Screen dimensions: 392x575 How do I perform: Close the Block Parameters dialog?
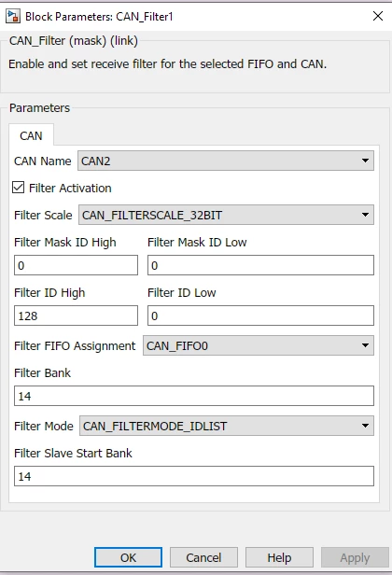coord(378,16)
